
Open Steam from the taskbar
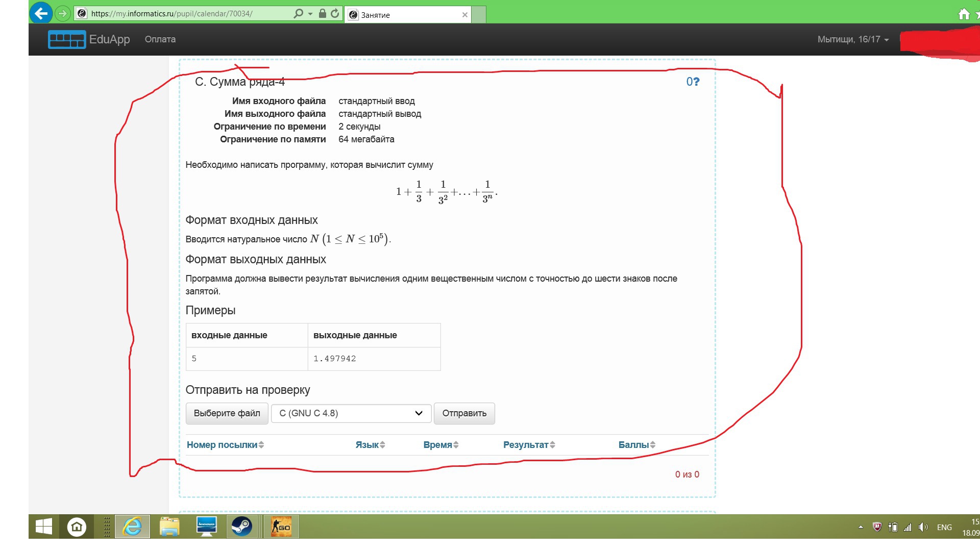tap(241, 527)
